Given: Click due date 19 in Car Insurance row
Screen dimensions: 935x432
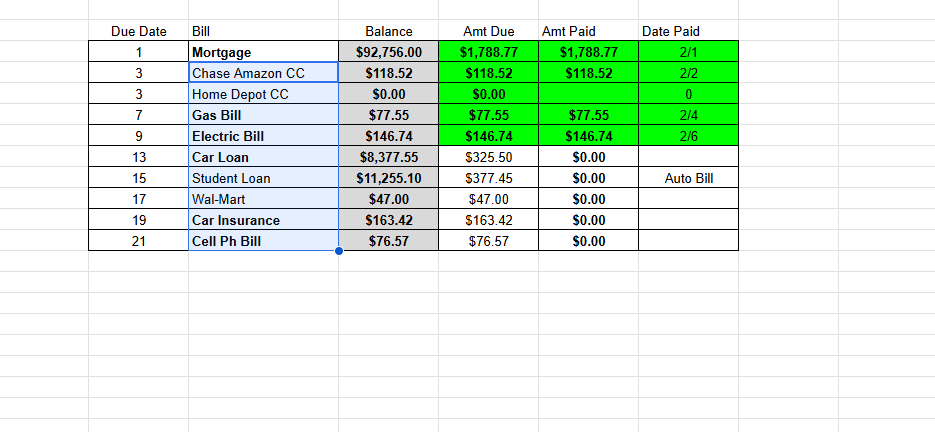Looking at the screenshot, I should coord(139,220).
